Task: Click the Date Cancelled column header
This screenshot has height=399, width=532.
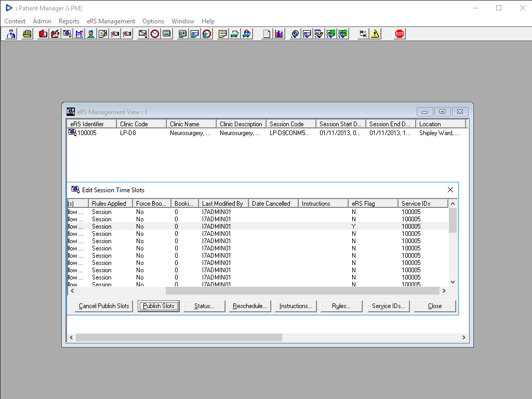Action: click(x=273, y=204)
